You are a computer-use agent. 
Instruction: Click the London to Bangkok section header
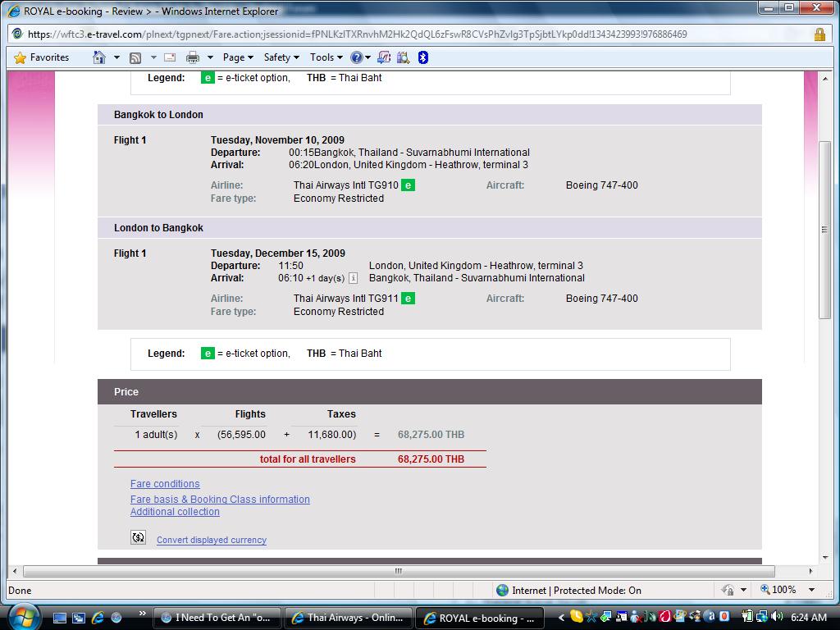[x=430, y=228]
